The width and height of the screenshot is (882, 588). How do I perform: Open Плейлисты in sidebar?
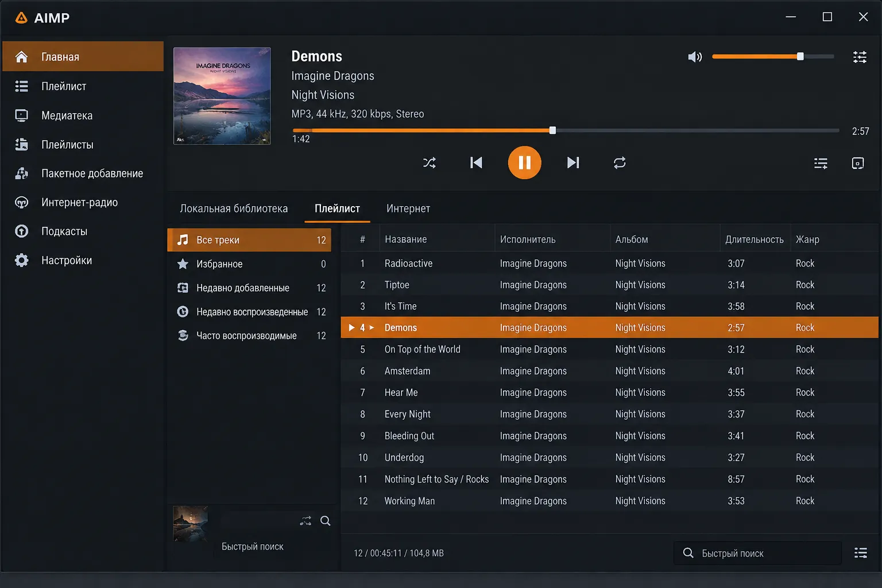tap(83, 145)
